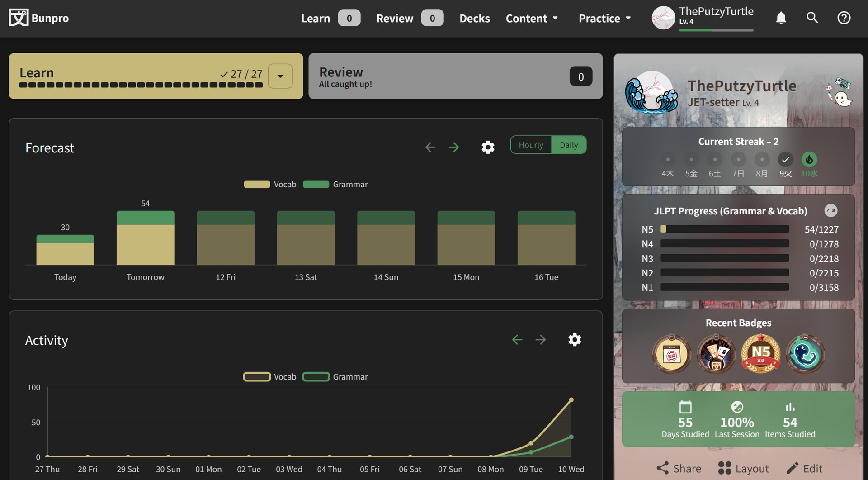
Task: Click the 16 Tue forecast bar
Action: click(x=547, y=238)
